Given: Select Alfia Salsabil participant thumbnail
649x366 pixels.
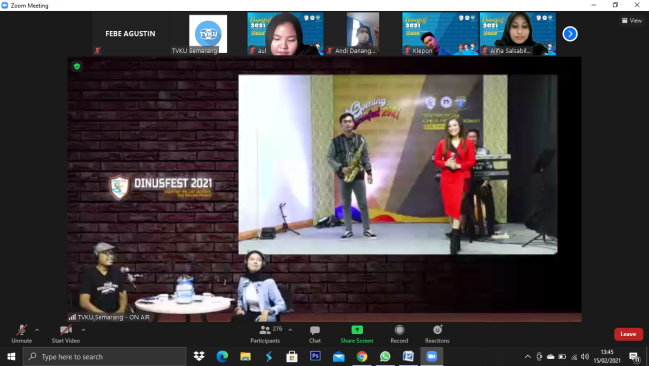Looking at the screenshot, I should point(518,34).
